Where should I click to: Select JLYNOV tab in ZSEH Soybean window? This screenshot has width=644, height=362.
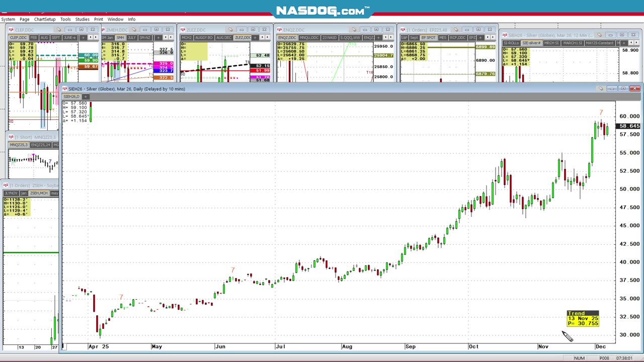12,194
